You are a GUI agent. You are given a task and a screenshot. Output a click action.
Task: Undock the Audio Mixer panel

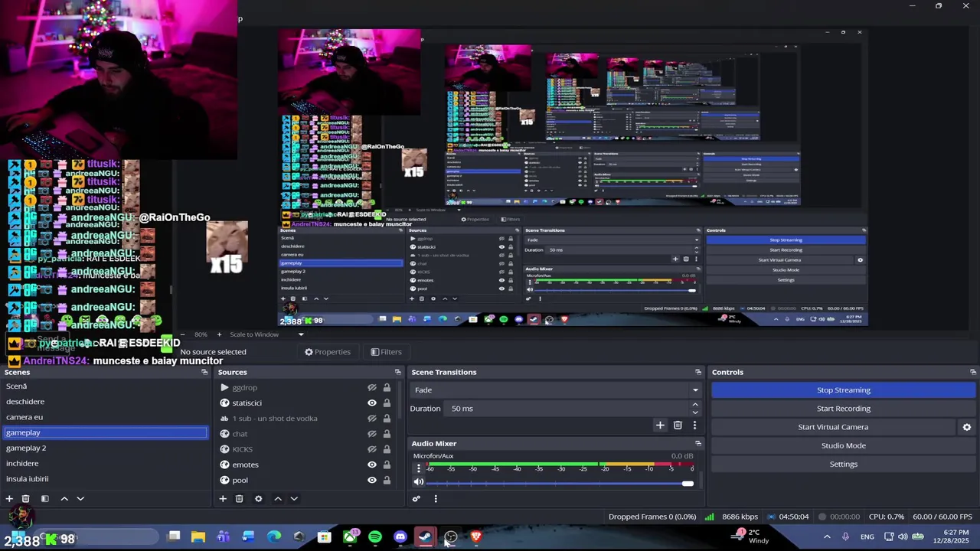click(x=697, y=443)
